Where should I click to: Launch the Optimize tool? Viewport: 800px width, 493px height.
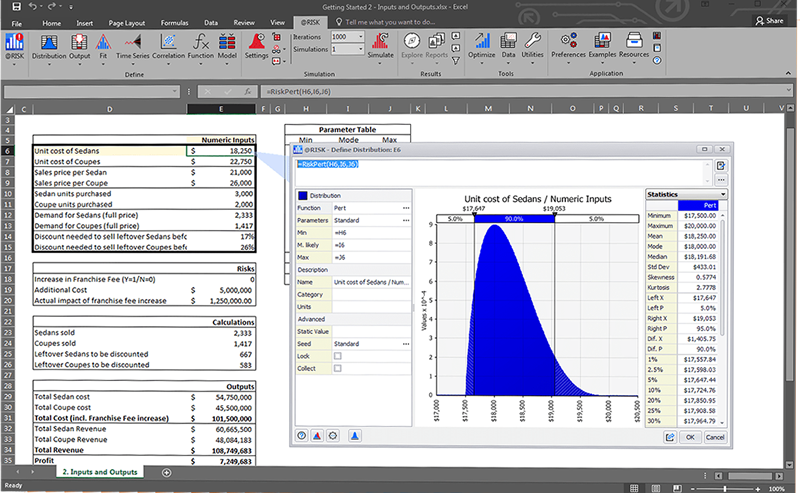pos(482,46)
